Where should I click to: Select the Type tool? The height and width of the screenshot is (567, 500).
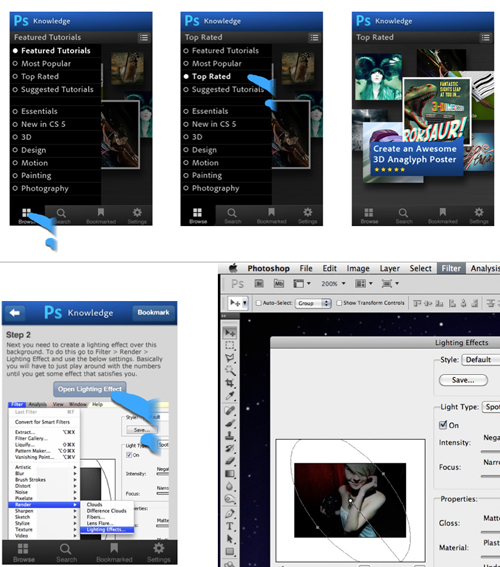pos(230,526)
